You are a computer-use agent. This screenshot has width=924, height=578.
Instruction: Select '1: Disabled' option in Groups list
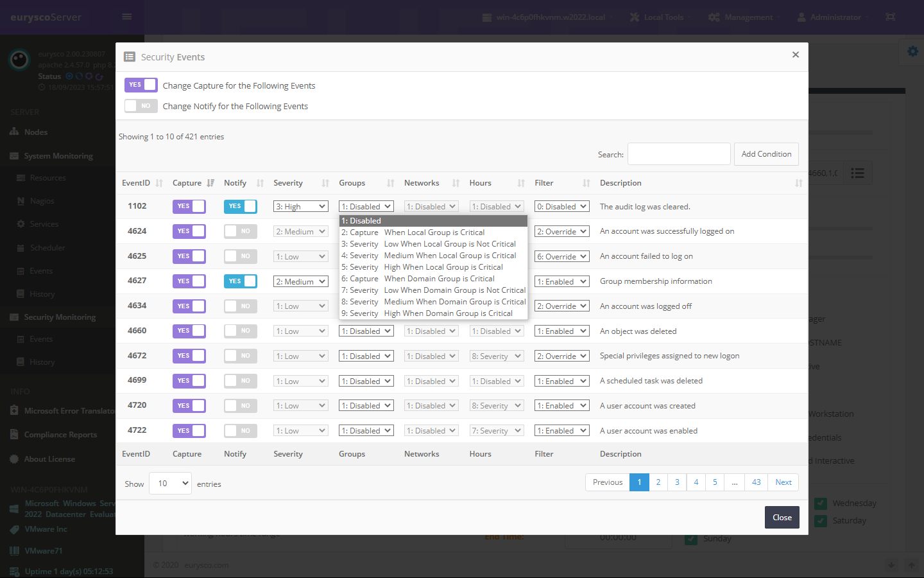(433, 221)
